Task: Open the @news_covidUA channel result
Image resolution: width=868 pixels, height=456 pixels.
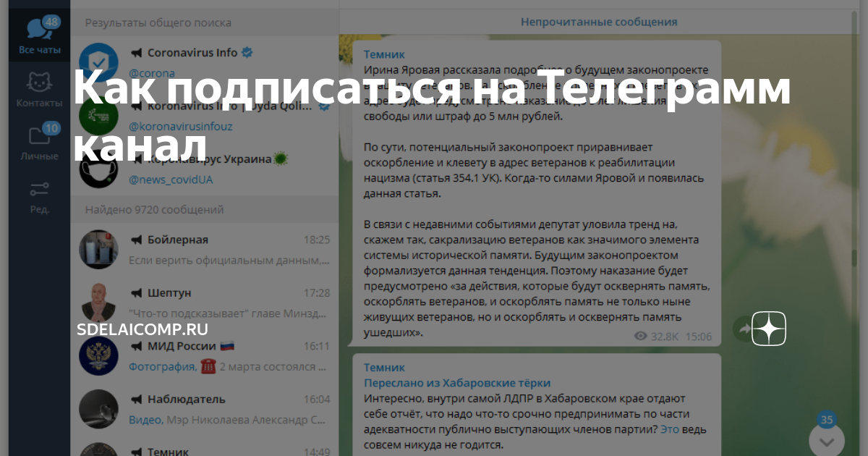Action: tap(205, 169)
